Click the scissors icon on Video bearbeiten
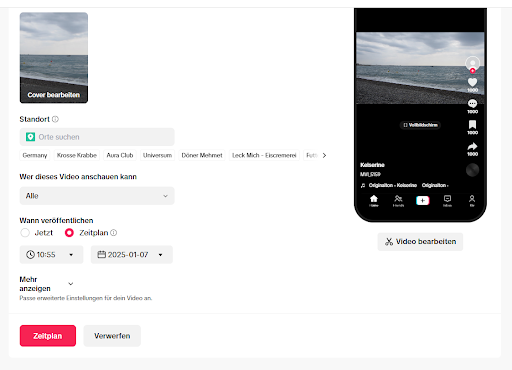This screenshot has height=370, width=512. (389, 242)
